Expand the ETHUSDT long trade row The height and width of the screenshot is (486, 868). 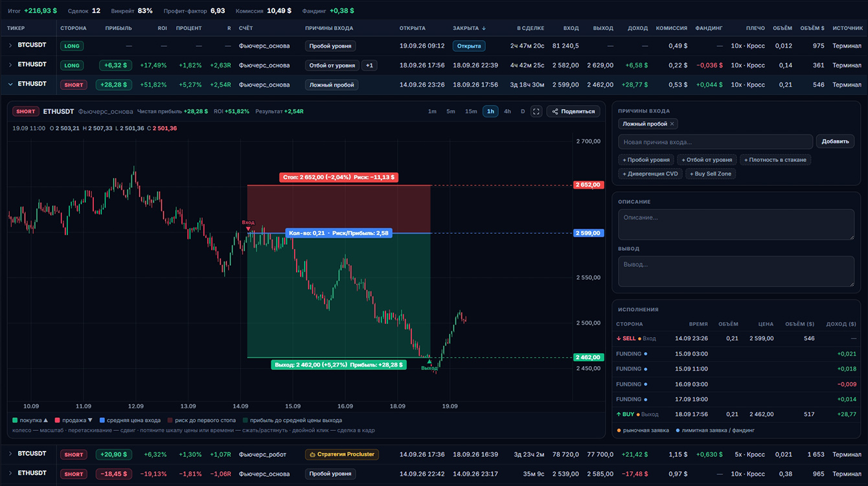[x=10, y=65]
